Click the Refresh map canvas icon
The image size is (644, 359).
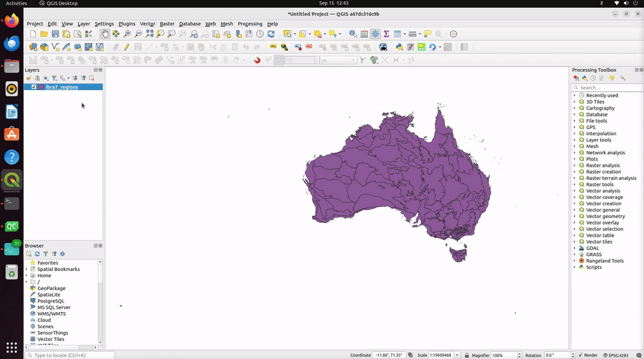click(x=271, y=34)
